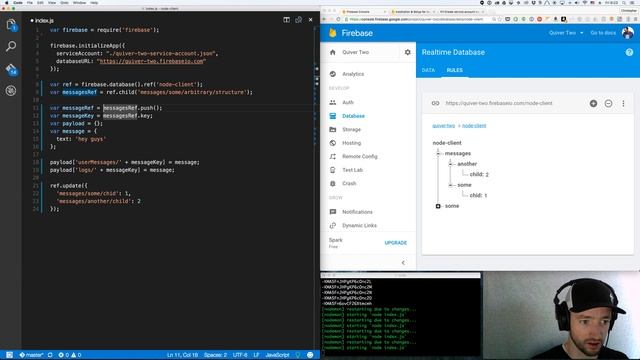The height and width of the screenshot is (360, 640).
Task: Open the Search view in VS Code
Action: pos(11,46)
